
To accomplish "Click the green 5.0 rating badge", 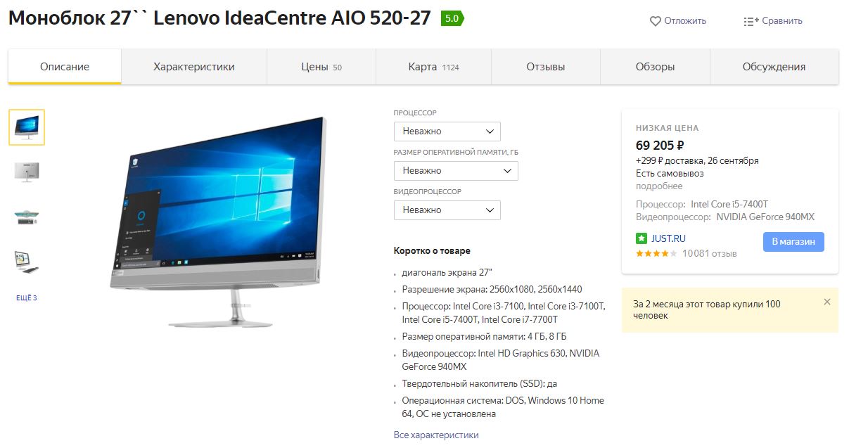I will coord(452,19).
